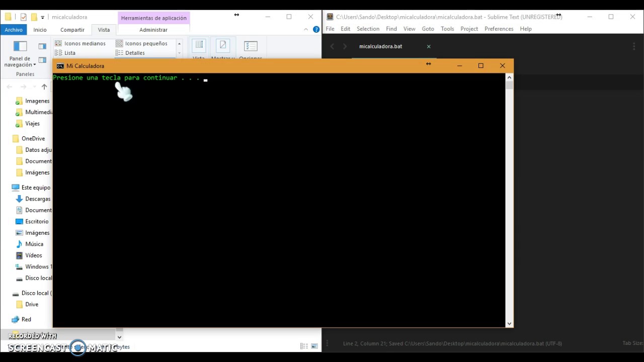Open the Viajes folder in the tree
This screenshot has height=362, width=644.
pyautogui.click(x=28, y=123)
